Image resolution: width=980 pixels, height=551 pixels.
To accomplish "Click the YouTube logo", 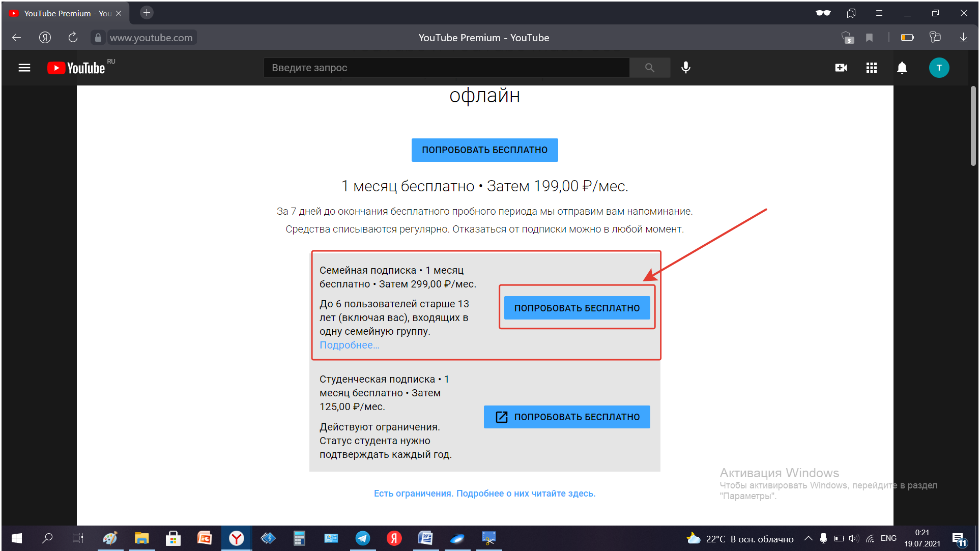I will click(76, 68).
